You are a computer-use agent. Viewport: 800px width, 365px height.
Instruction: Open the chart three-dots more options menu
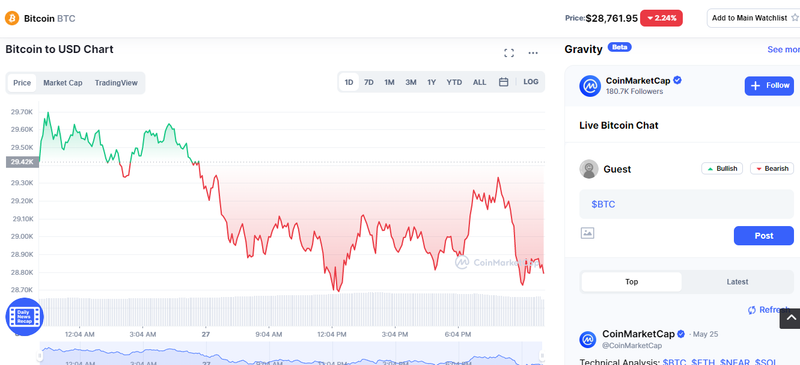[x=533, y=53]
